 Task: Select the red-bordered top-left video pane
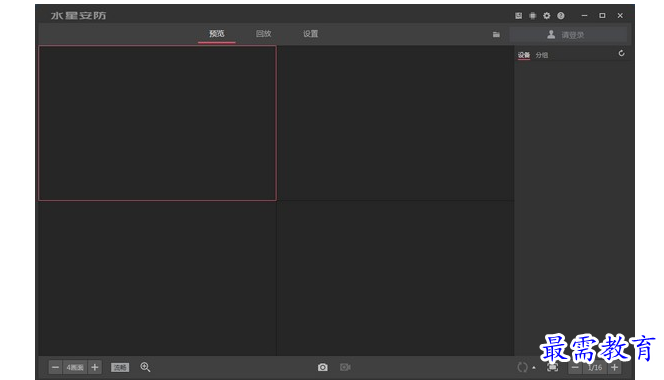tap(158, 123)
